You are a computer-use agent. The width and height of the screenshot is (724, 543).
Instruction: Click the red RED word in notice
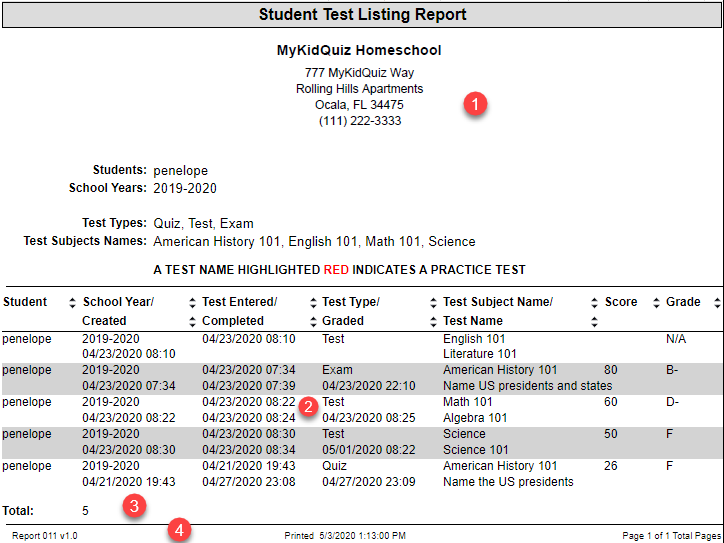pyautogui.click(x=336, y=270)
